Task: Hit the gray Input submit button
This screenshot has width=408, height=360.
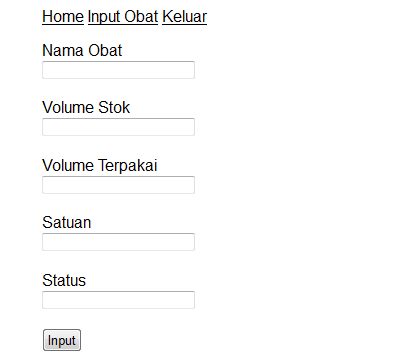Action: pyautogui.click(x=62, y=340)
